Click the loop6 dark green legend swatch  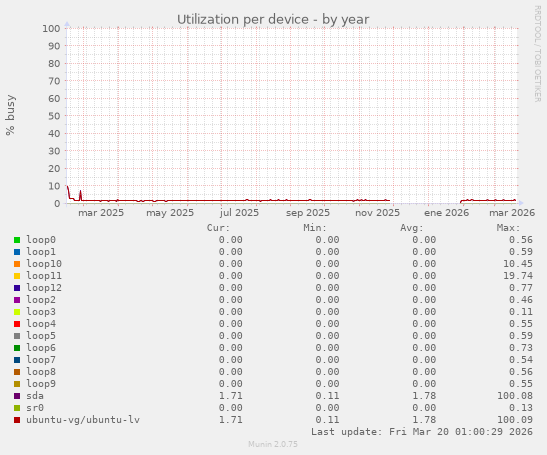click(17, 348)
